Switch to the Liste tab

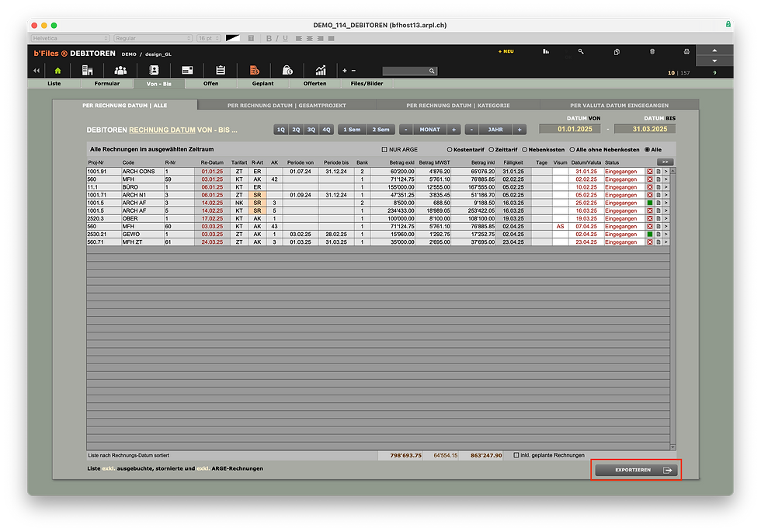tap(54, 84)
